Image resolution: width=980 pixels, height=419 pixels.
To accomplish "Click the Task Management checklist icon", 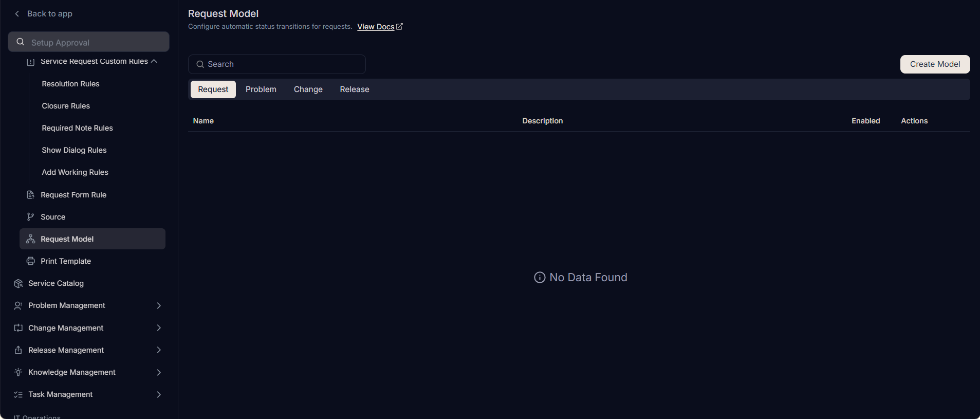I will click(x=18, y=394).
